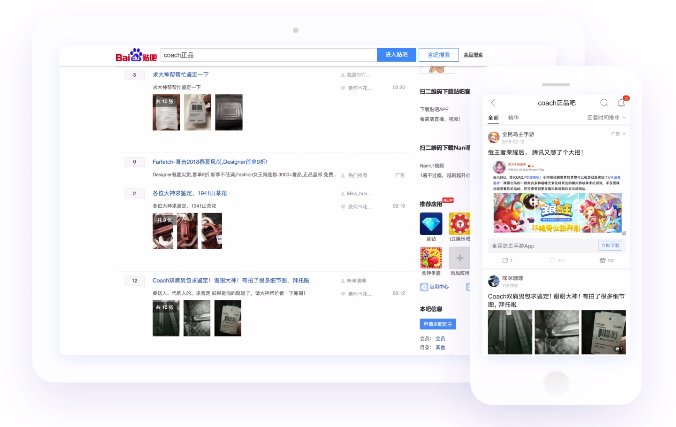Open first backpack photo in phone post
The height and width of the screenshot is (427, 676).
pyautogui.click(x=510, y=332)
